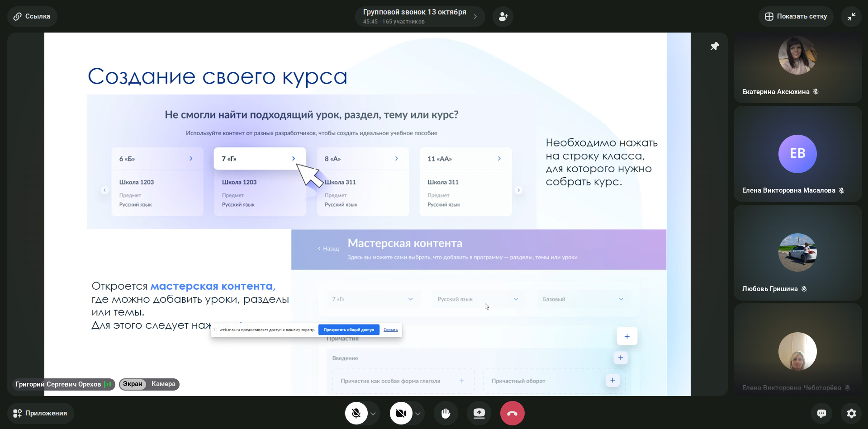Select the Экран view tab
This screenshot has height=429, width=868.
(x=133, y=384)
